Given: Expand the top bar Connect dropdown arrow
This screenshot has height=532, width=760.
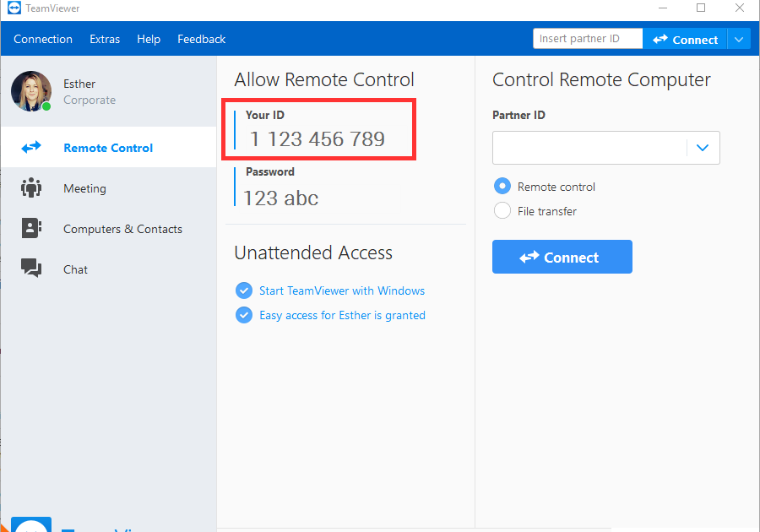Looking at the screenshot, I should 739,39.
